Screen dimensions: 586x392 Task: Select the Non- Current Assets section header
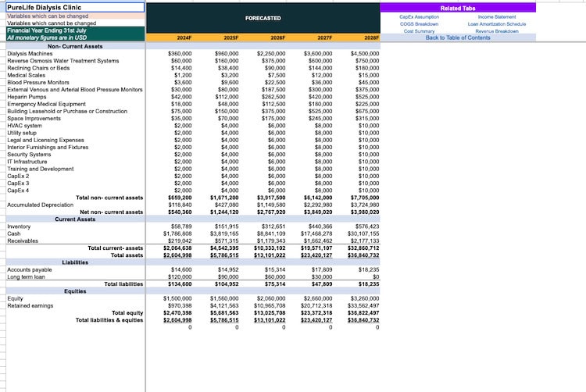point(75,46)
